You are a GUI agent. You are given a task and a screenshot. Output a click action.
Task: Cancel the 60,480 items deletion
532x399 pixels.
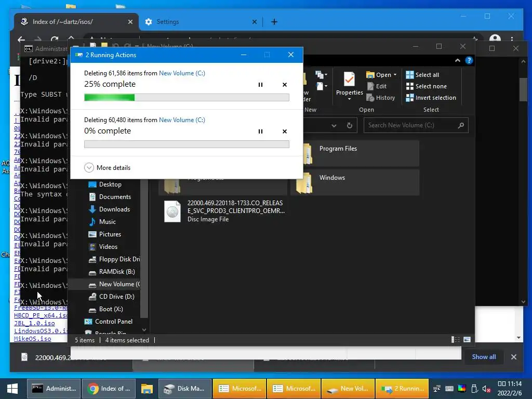tap(285, 131)
